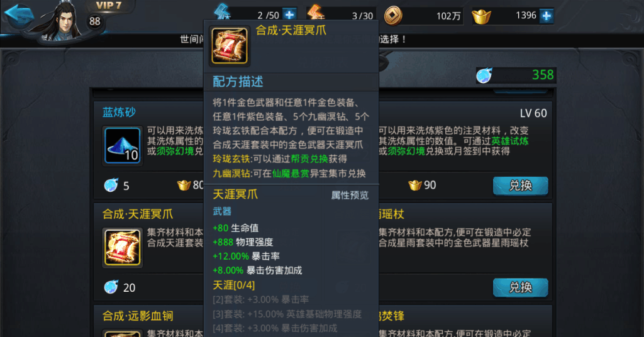Select the 合成·远影血锏 recipe entry
Viewport: 644px width, 337px height.
(138, 316)
